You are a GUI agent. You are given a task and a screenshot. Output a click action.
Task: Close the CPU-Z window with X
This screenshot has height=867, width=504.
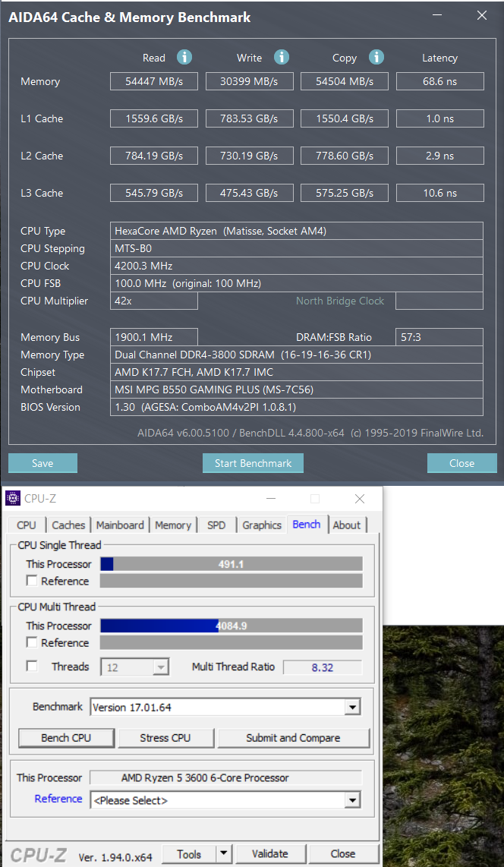[360, 499]
